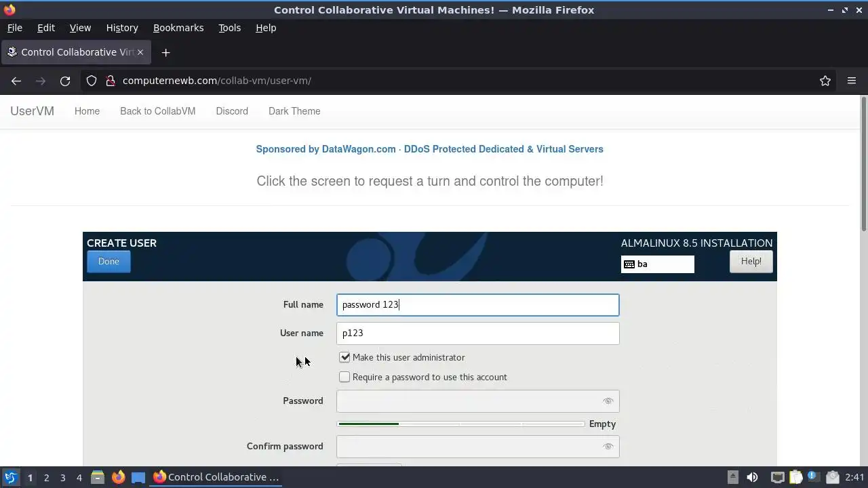Focus the Full name input field
The height and width of the screenshot is (488, 868).
(x=477, y=305)
